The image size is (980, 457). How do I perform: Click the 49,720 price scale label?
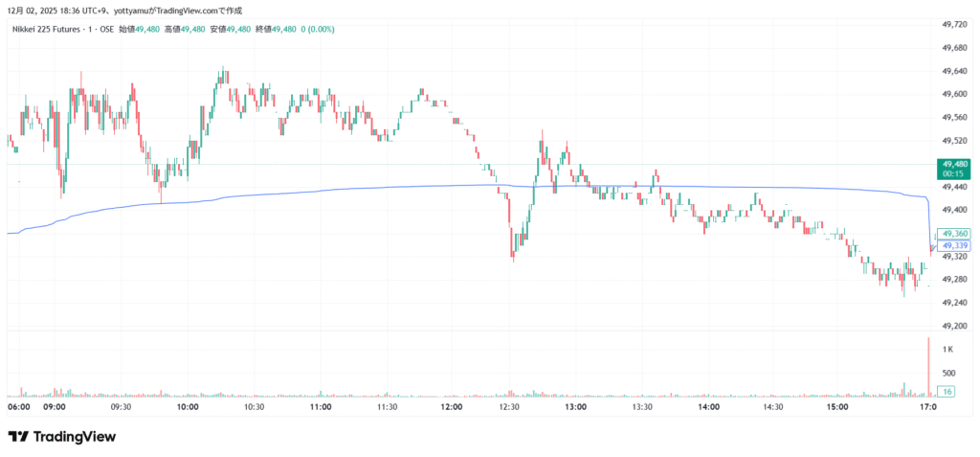(x=955, y=25)
